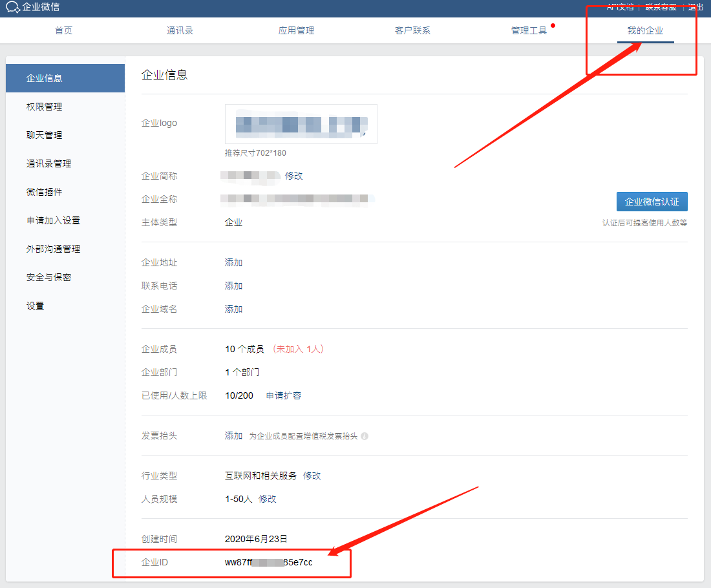This screenshot has width=711, height=588.
Task: Return to the 首页 tab
Action: click(63, 30)
